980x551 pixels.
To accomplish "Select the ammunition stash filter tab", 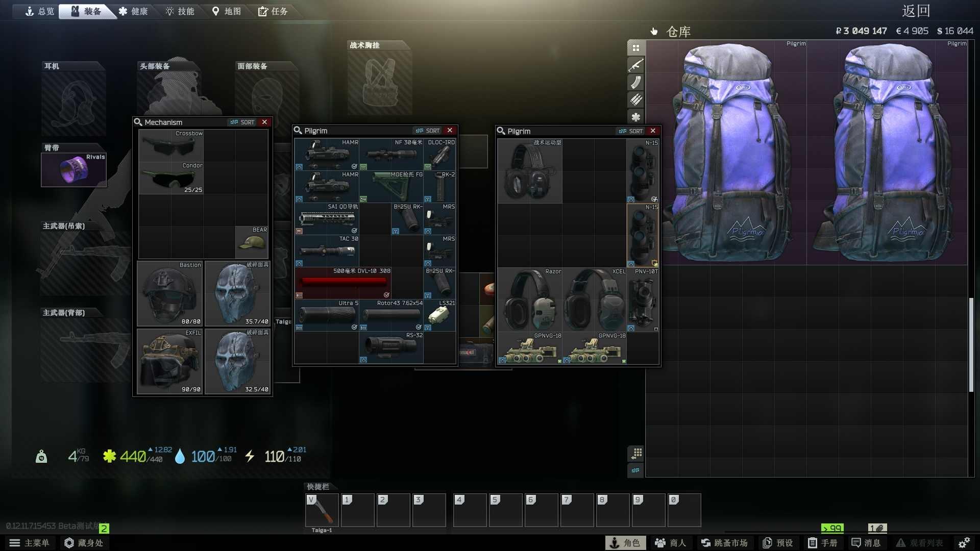I will (635, 100).
